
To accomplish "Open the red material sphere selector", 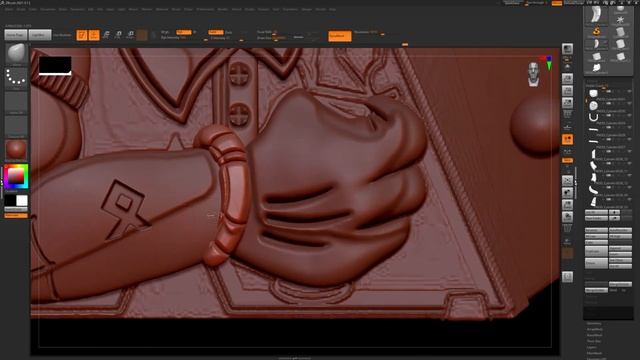I will pyautogui.click(x=16, y=150).
